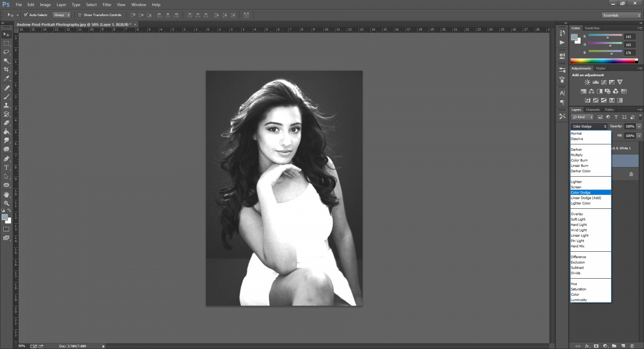
Task: Select the Clone Stamp tool
Action: [x=6, y=105]
